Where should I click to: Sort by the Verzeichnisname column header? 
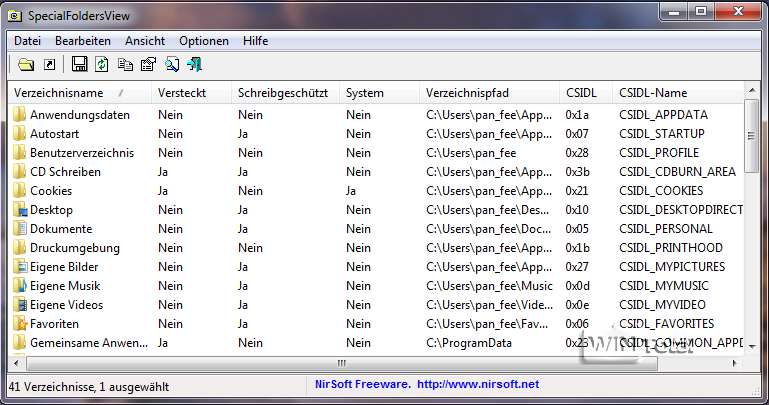(x=60, y=93)
